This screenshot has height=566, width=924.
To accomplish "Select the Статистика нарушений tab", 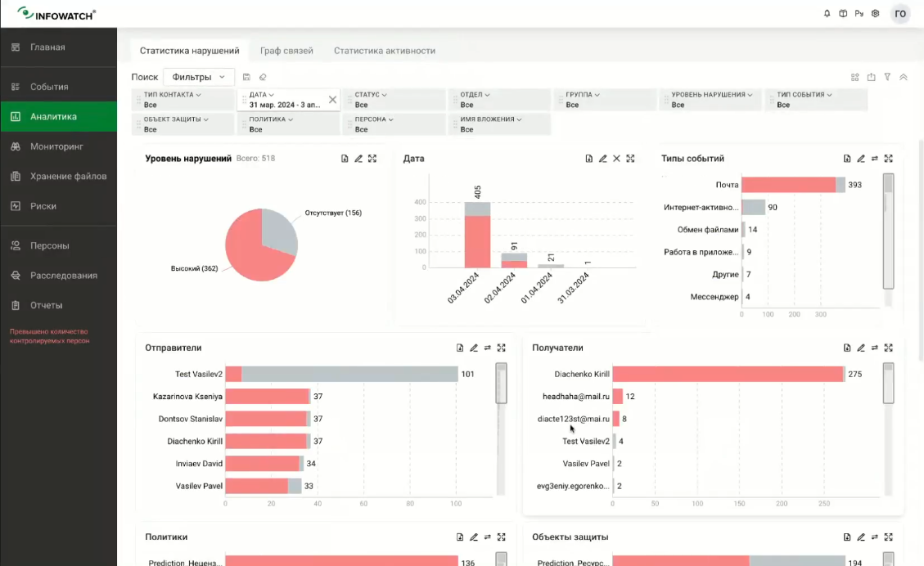I will tap(189, 51).
